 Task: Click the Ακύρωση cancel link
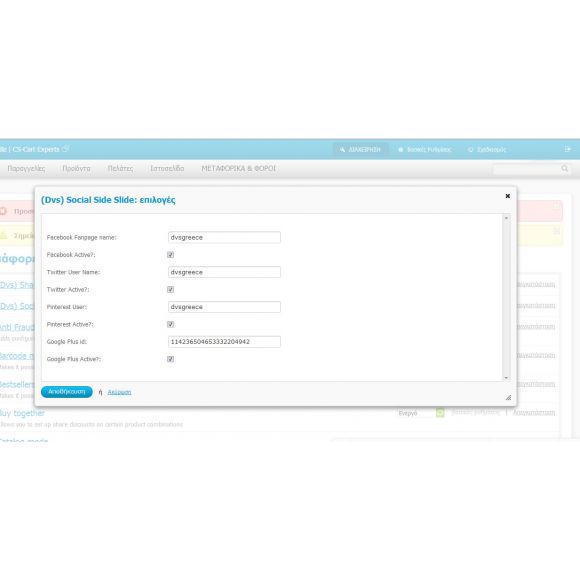pos(119,392)
